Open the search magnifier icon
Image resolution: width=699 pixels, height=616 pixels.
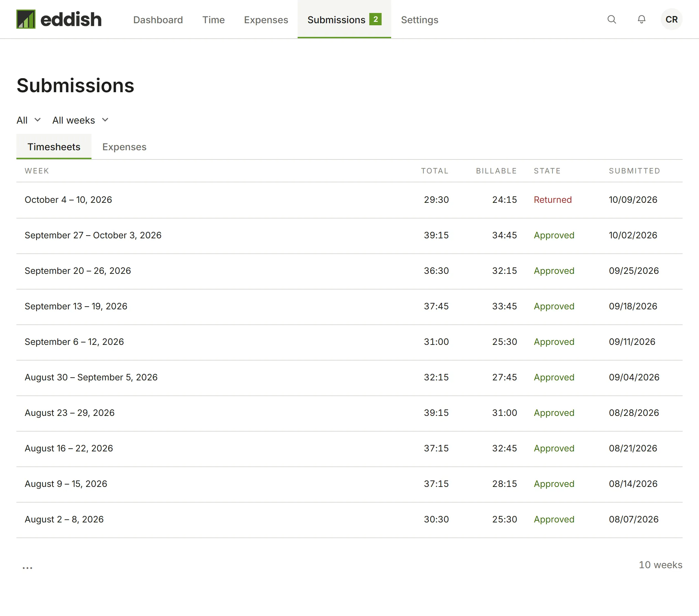click(x=612, y=19)
